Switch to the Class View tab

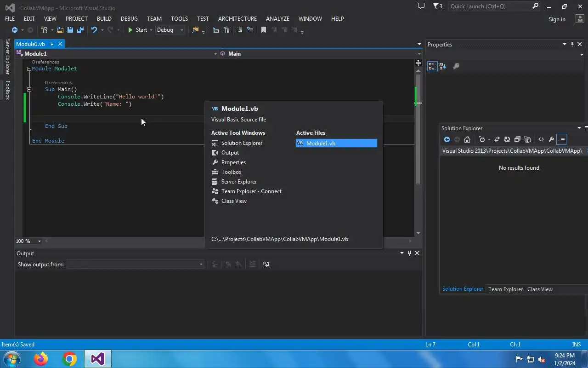pyautogui.click(x=540, y=289)
